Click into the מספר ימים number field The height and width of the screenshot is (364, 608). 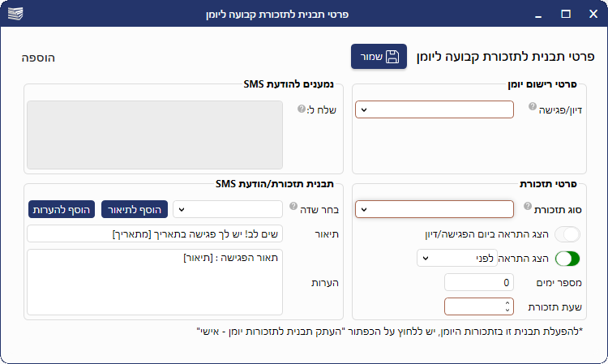479,283
